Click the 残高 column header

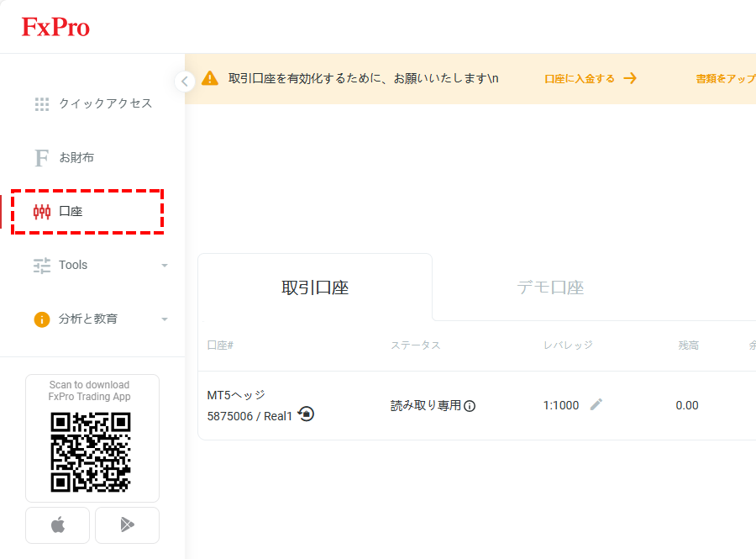(x=689, y=345)
